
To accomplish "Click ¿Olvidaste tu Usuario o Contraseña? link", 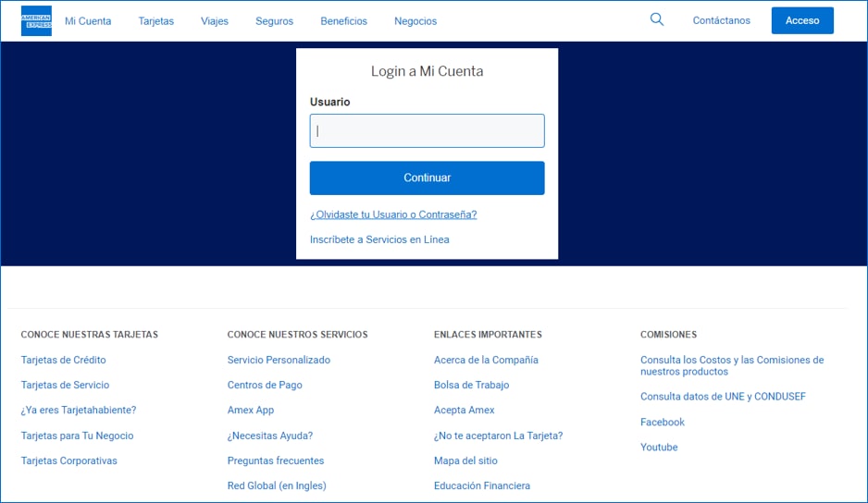I will point(393,215).
